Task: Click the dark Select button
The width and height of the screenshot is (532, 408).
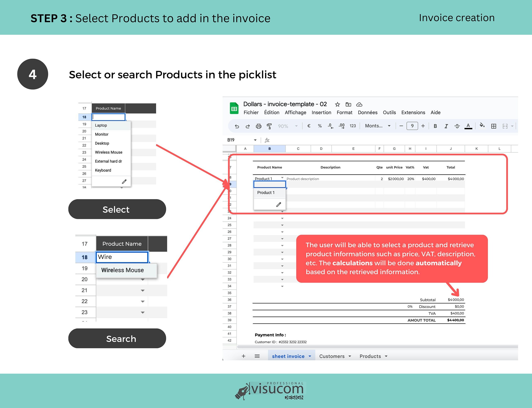Action: 117,209
